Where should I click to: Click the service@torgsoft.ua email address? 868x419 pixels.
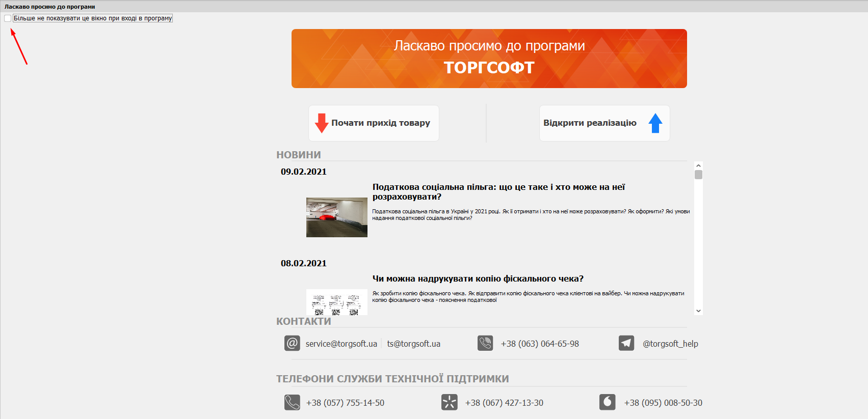341,344
